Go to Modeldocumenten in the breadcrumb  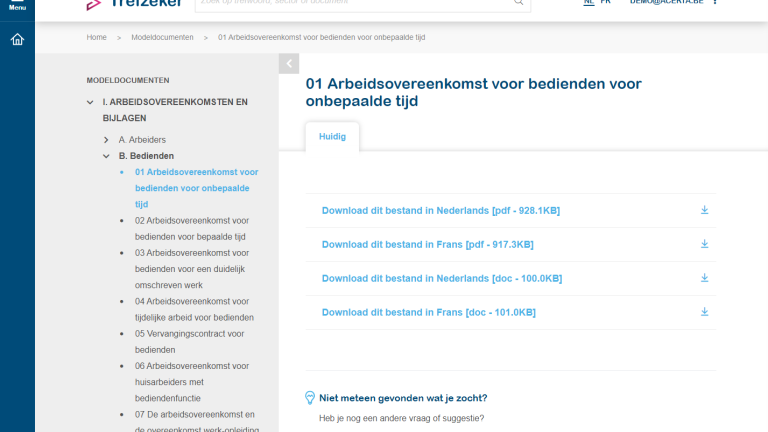(162, 37)
